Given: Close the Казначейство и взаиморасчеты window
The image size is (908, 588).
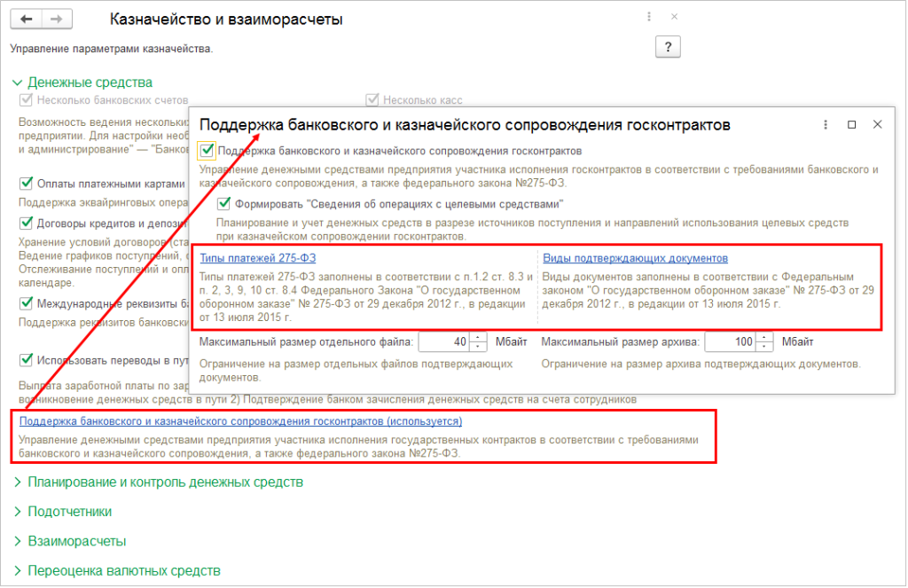Looking at the screenshot, I should (x=675, y=18).
